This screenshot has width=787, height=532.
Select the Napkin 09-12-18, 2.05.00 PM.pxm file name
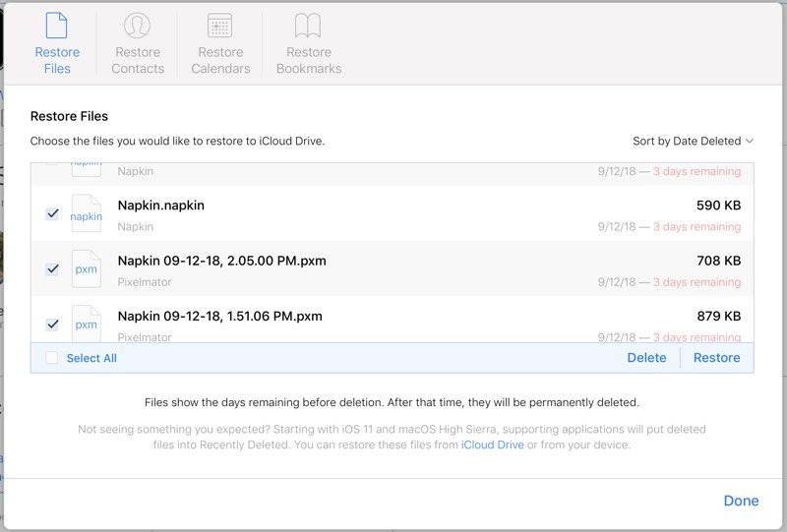click(x=222, y=261)
